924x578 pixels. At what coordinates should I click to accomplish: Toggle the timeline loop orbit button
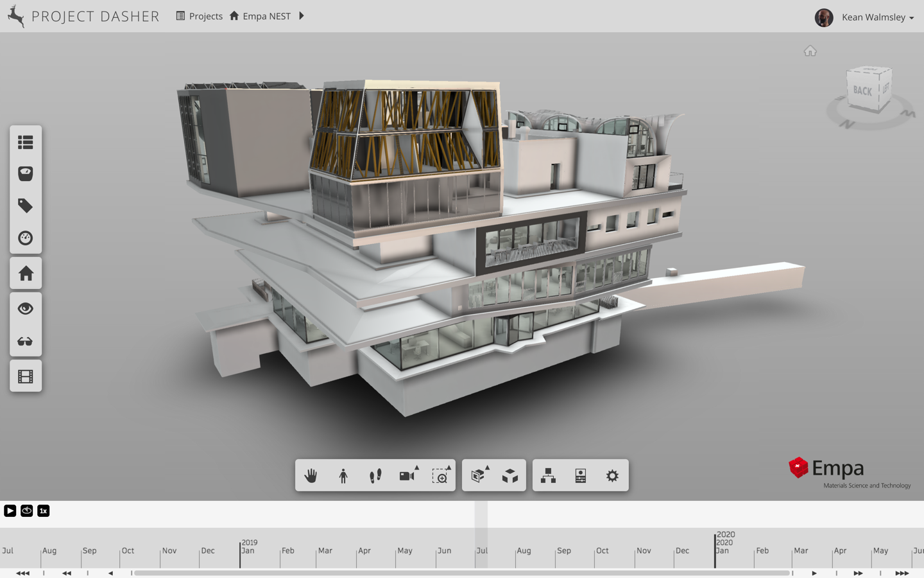(x=27, y=511)
